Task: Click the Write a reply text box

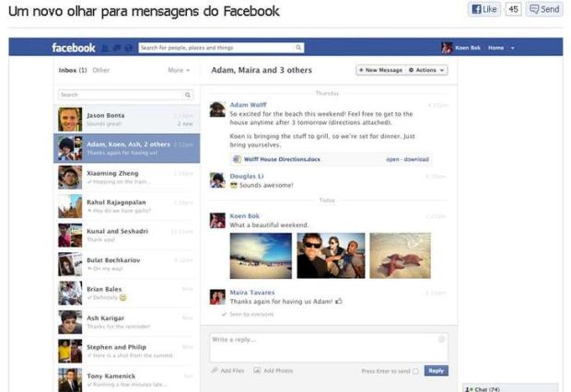Action: click(329, 347)
